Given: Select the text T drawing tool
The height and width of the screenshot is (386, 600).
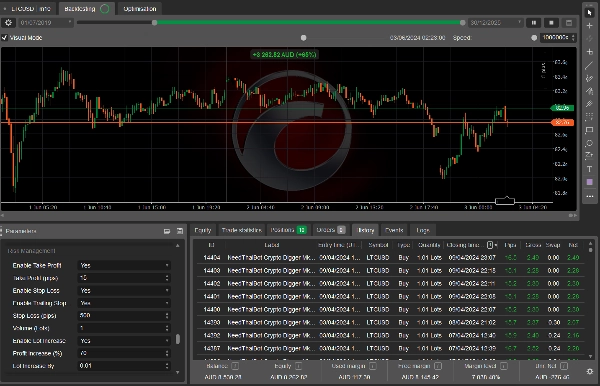Looking at the screenshot, I should pyautogui.click(x=589, y=169).
